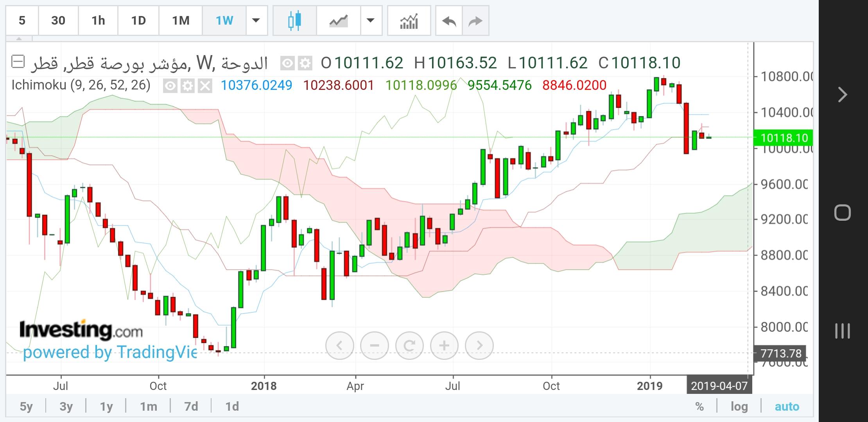Hide the Ichimoku indicator eye toggle
Image resolution: width=868 pixels, height=422 pixels.
170,86
